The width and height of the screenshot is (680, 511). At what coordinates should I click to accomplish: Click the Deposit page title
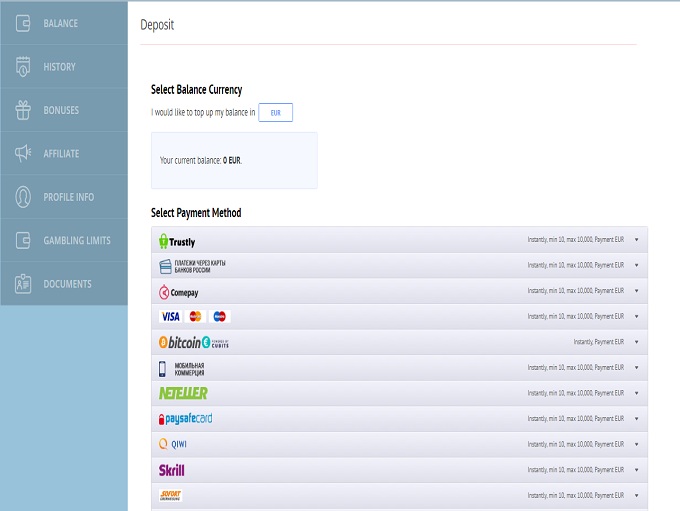coord(157,25)
